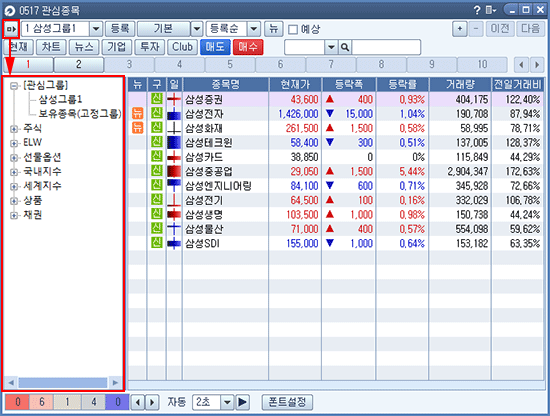This screenshot has width=550, height=416.
Task: Click green 신 badge on 삼성증권 row
Action: pos(156,99)
